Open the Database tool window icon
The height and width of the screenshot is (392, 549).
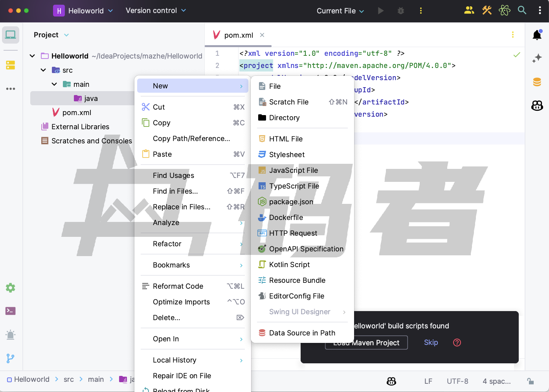(x=537, y=82)
